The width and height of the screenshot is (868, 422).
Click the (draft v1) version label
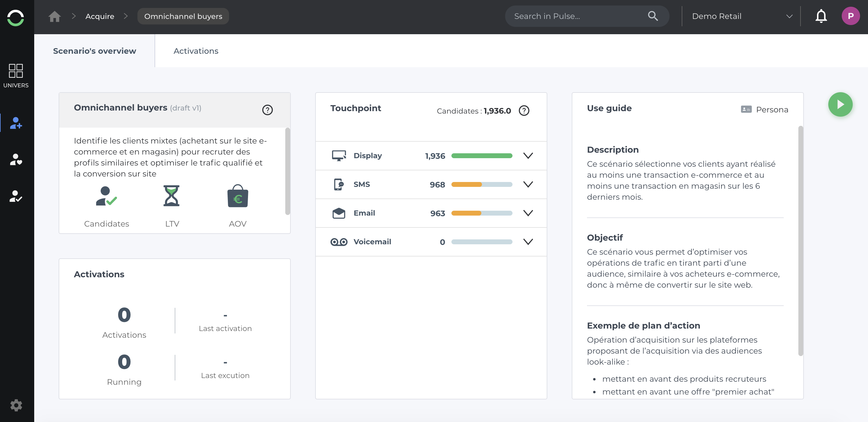pyautogui.click(x=185, y=108)
